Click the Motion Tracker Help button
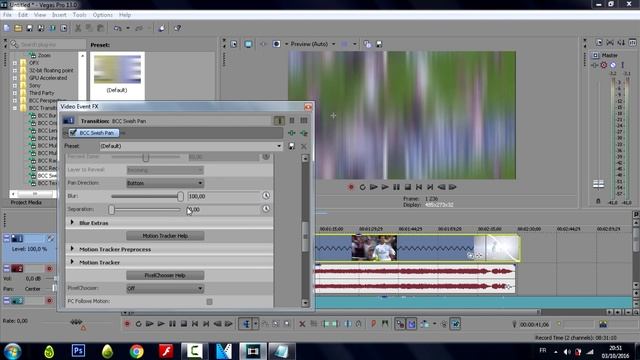Viewport: 640px width, 360px height. 165,236
